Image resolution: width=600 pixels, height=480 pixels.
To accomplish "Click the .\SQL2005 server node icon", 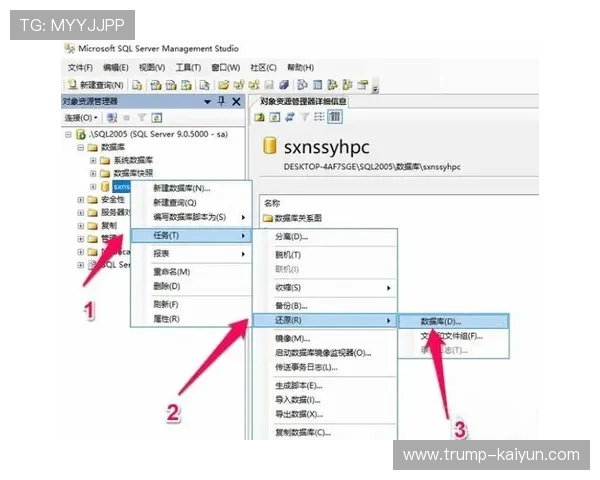I will pos(80,134).
